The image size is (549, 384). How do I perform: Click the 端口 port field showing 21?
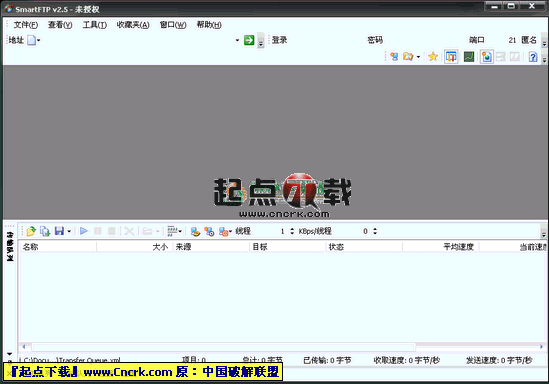coord(502,40)
